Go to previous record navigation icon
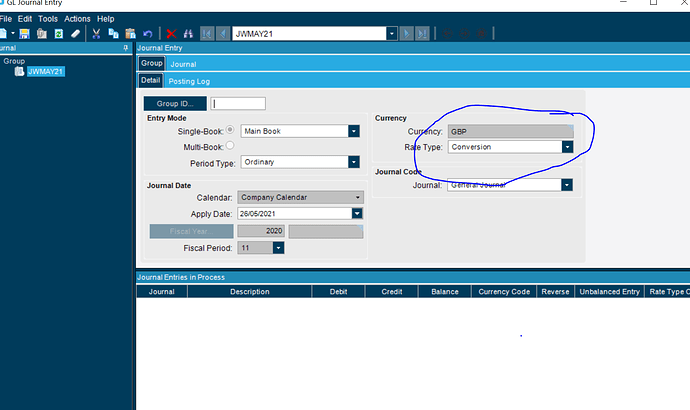The image size is (690, 410). click(x=223, y=33)
